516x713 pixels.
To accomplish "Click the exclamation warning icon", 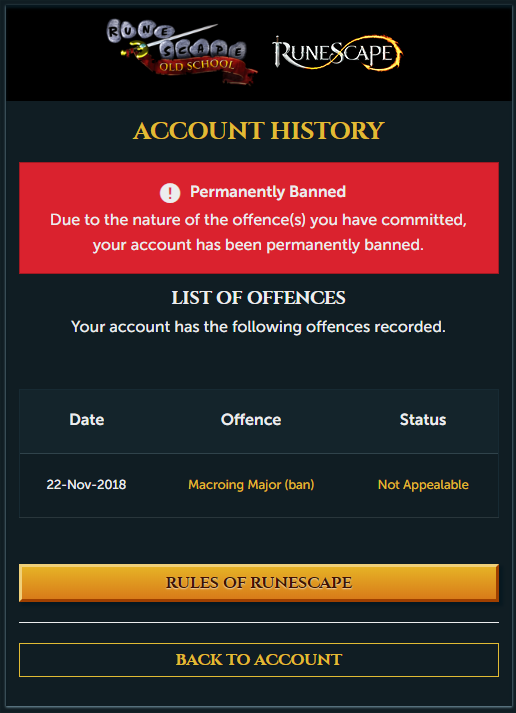I will click(170, 193).
